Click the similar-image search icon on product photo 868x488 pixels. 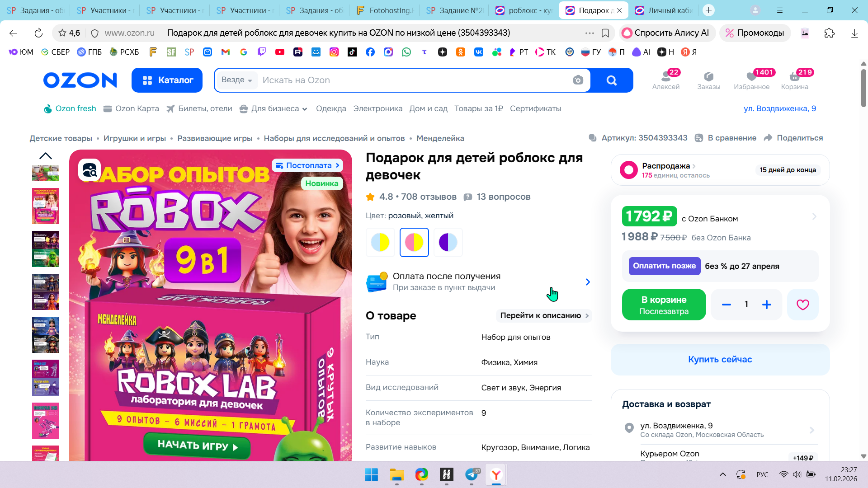pyautogui.click(x=90, y=170)
